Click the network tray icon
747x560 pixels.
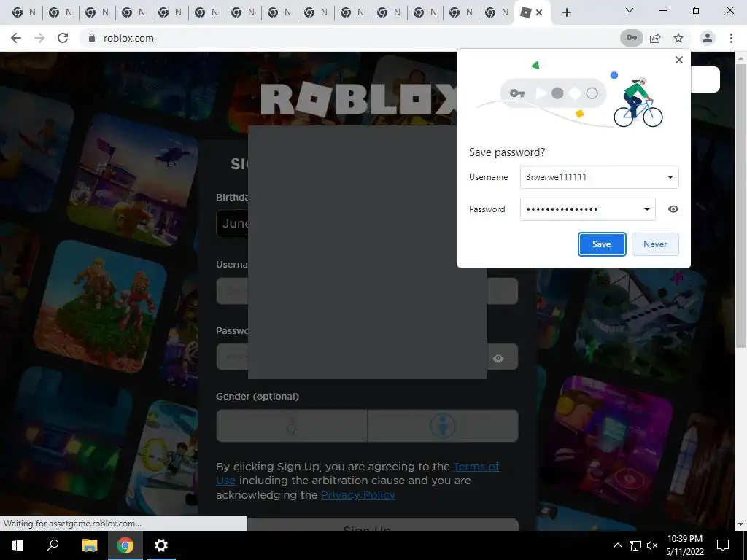click(635, 545)
